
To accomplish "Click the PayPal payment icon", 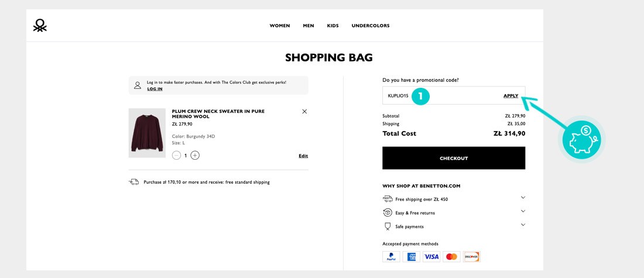I will click(391, 256).
